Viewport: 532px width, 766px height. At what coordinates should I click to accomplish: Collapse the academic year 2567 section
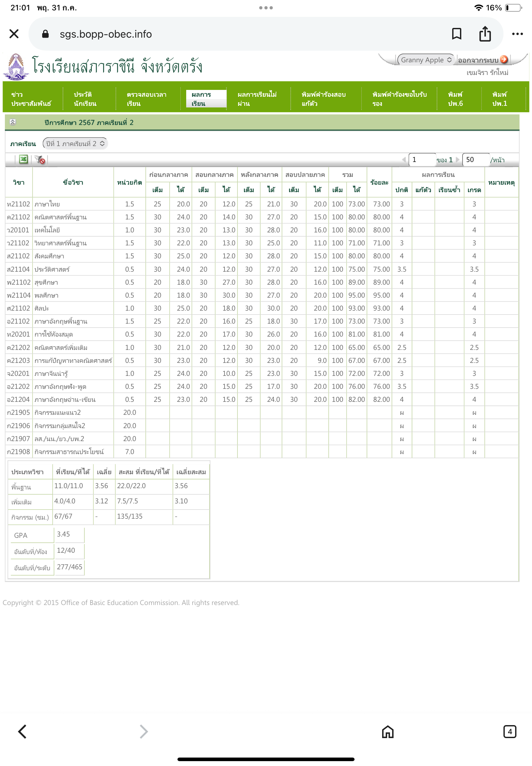(13, 122)
